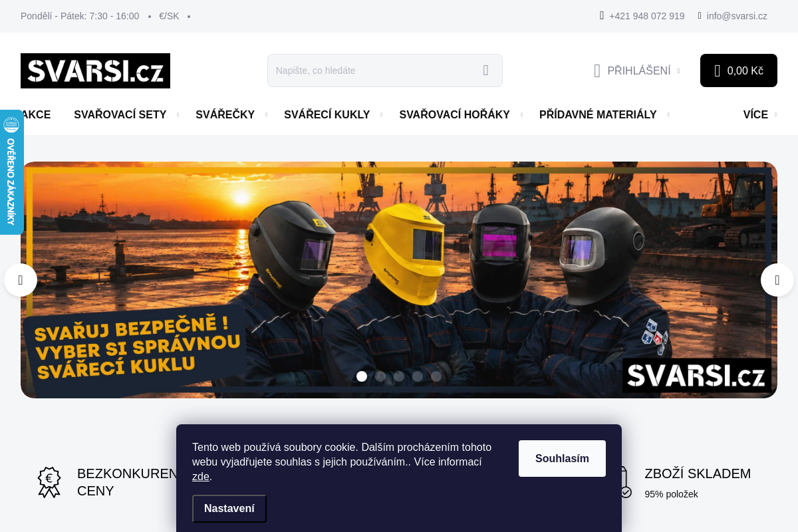This screenshot has height=532, width=798.
Task: Click the PŘIHLÁŠENÍ login link
Action: [638, 70]
